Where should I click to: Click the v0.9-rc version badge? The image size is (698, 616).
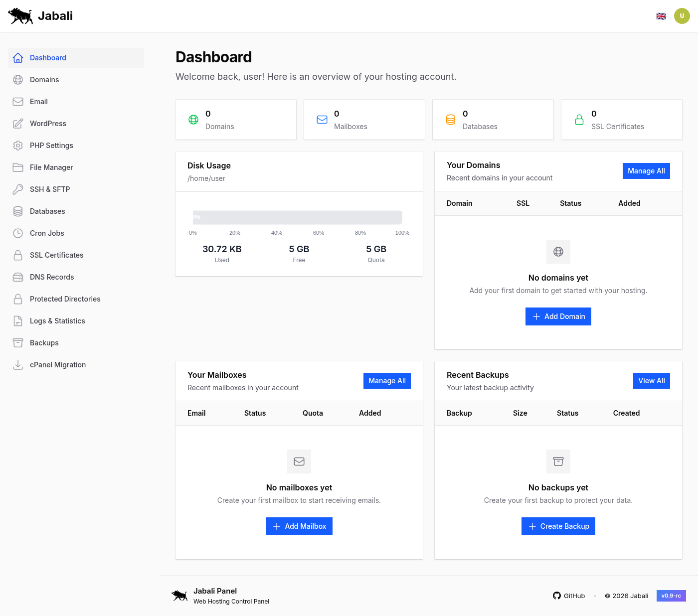[671, 596]
